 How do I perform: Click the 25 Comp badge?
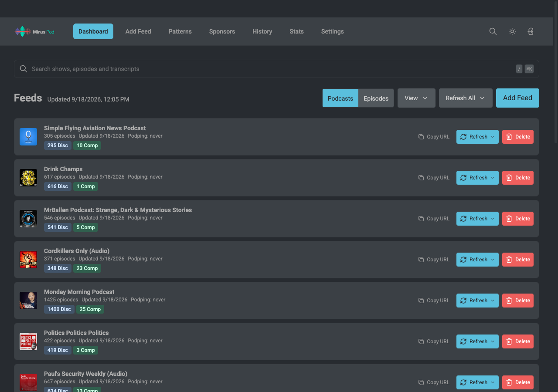pyautogui.click(x=90, y=309)
